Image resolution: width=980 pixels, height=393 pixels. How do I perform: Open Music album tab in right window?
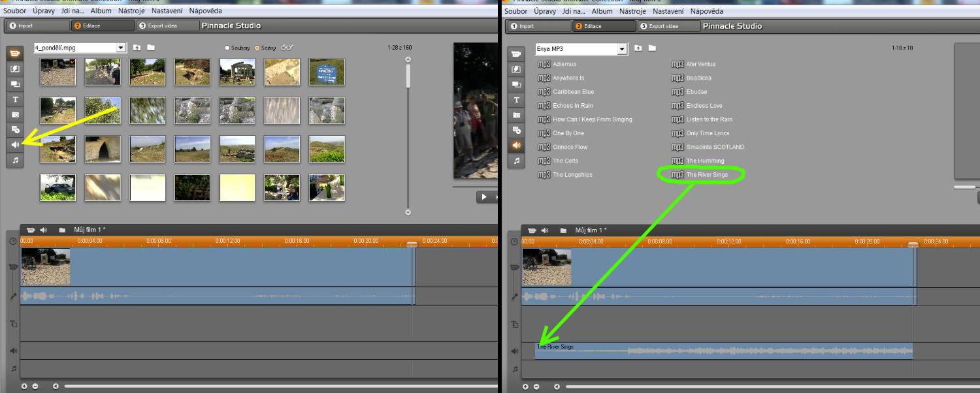[x=516, y=161]
